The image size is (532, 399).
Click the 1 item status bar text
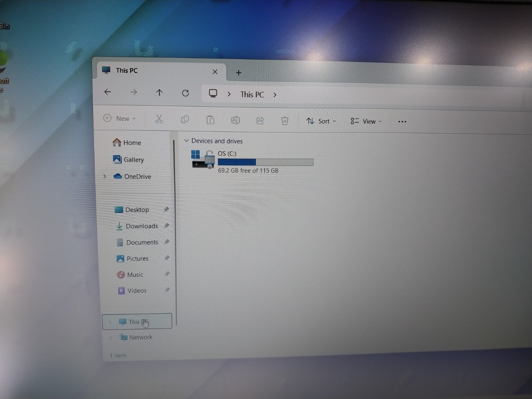(x=118, y=355)
